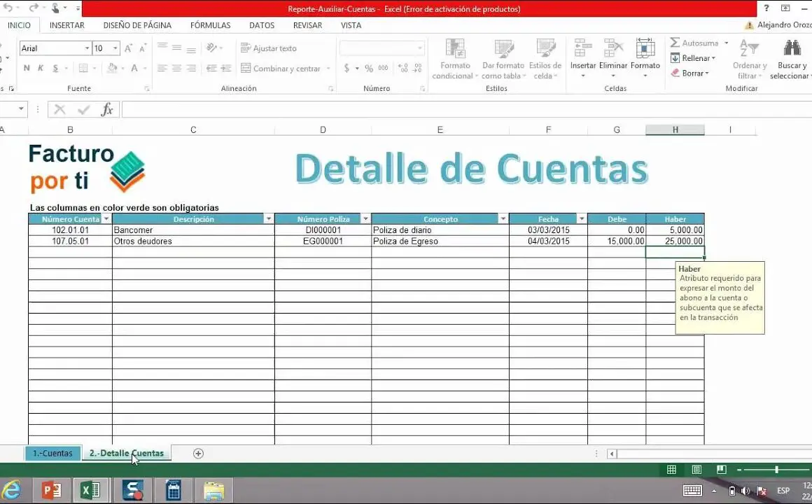Click the insert function fx icon
Image resolution: width=812 pixels, height=504 pixels.
[107, 109]
